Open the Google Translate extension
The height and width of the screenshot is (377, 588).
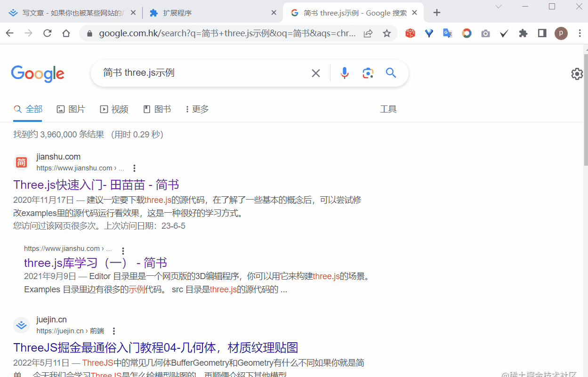pos(448,33)
